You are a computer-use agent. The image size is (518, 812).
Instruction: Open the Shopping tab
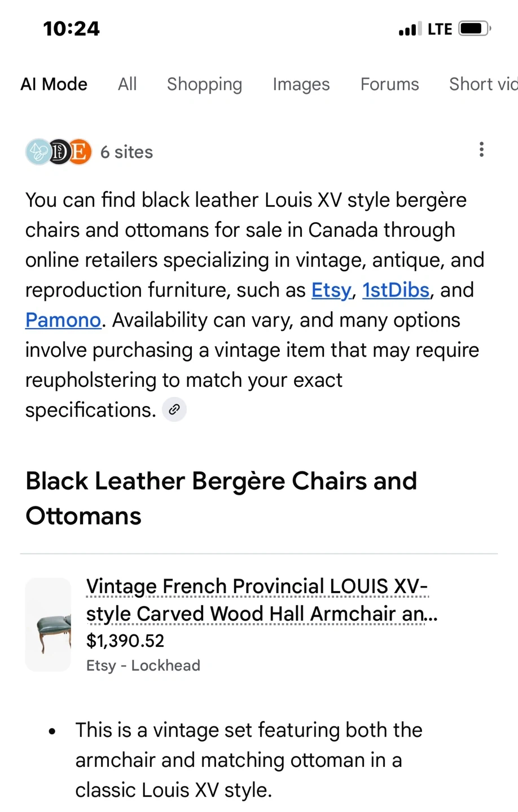pyautogui.click(x=204, y=84)
